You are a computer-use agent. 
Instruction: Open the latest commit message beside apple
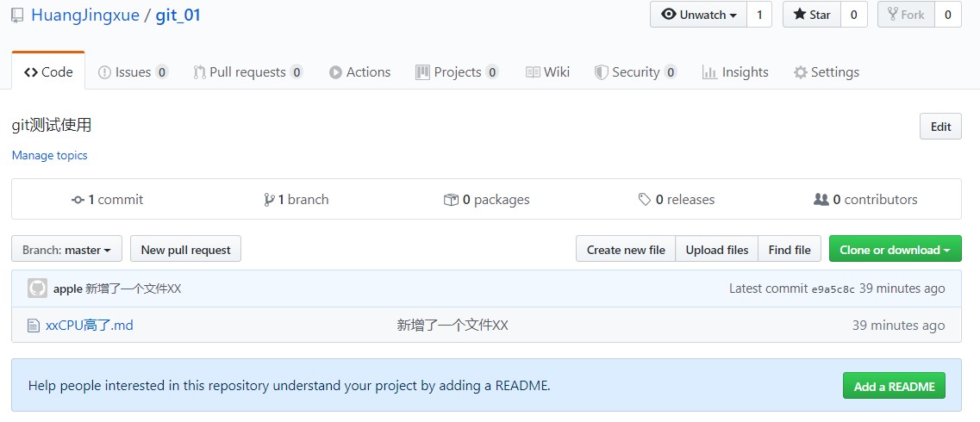click(134, 289)
